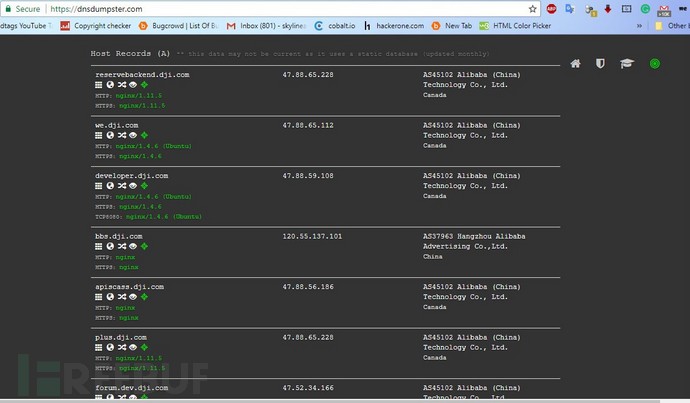
Task: Click the globe icon under plus.dji.com
Action: 110,348
